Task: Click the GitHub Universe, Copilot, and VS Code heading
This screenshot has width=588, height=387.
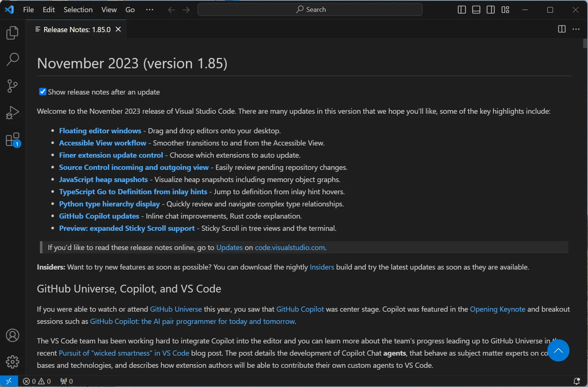Action: [129, 289]
